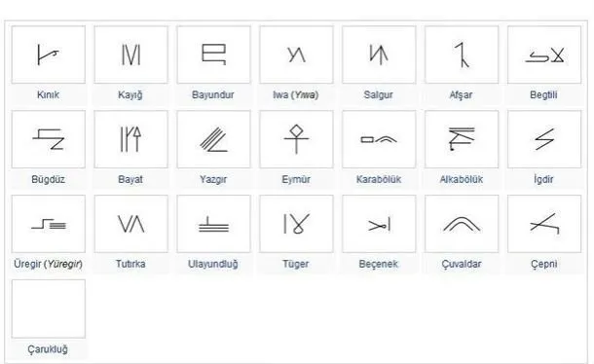This screenshot has width=594, height=364.
Task: Click the Kayığ tribe symbol image
Action: click(x=131, y=55)
